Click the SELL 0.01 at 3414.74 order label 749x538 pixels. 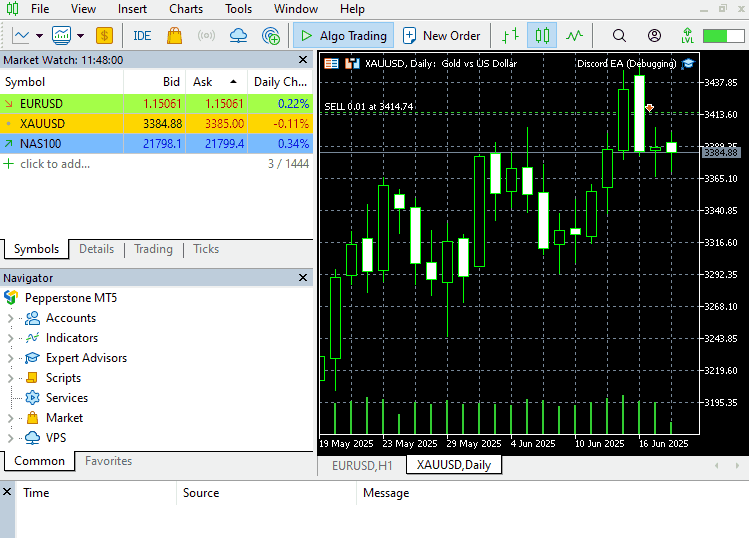(x=368, y=107)
